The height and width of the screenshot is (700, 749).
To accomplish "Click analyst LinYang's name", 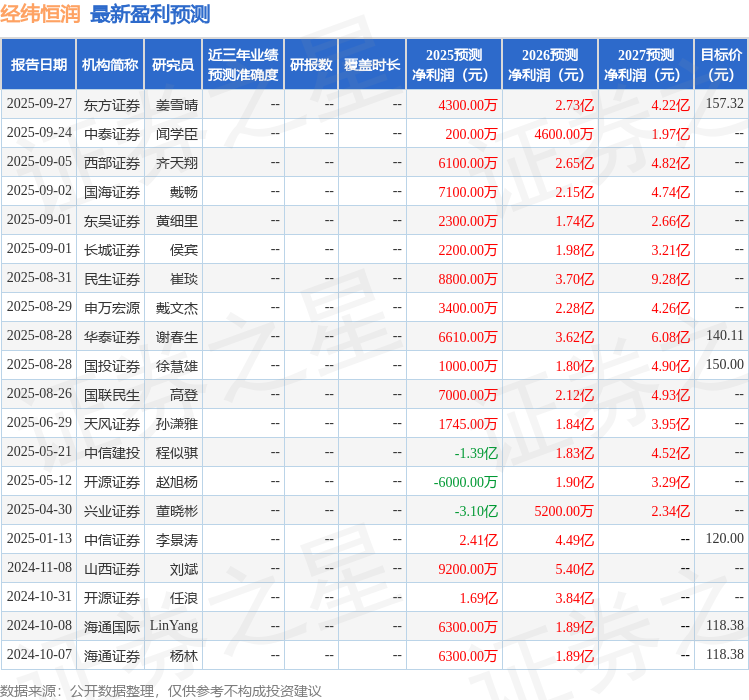I will tap(174, 627).
